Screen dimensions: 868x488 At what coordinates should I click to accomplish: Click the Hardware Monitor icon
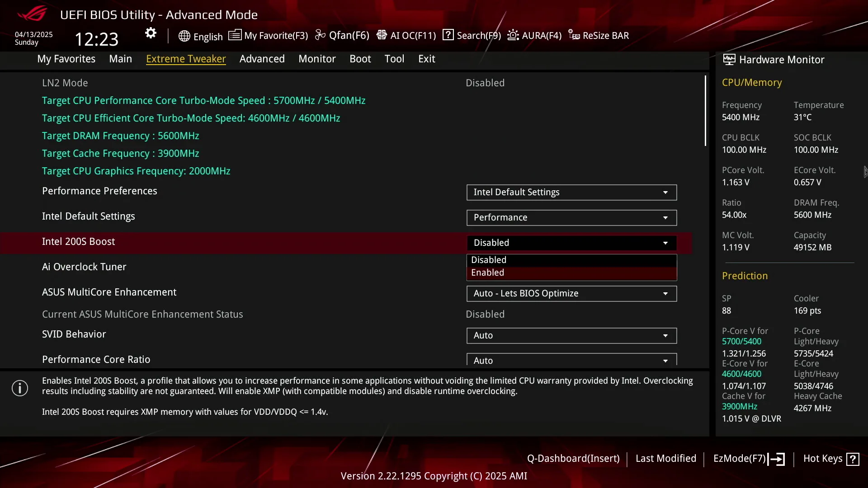729,59
